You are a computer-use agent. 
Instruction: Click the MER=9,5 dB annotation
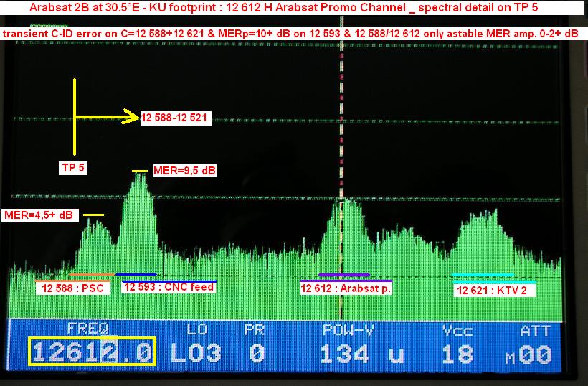[184, 171]
